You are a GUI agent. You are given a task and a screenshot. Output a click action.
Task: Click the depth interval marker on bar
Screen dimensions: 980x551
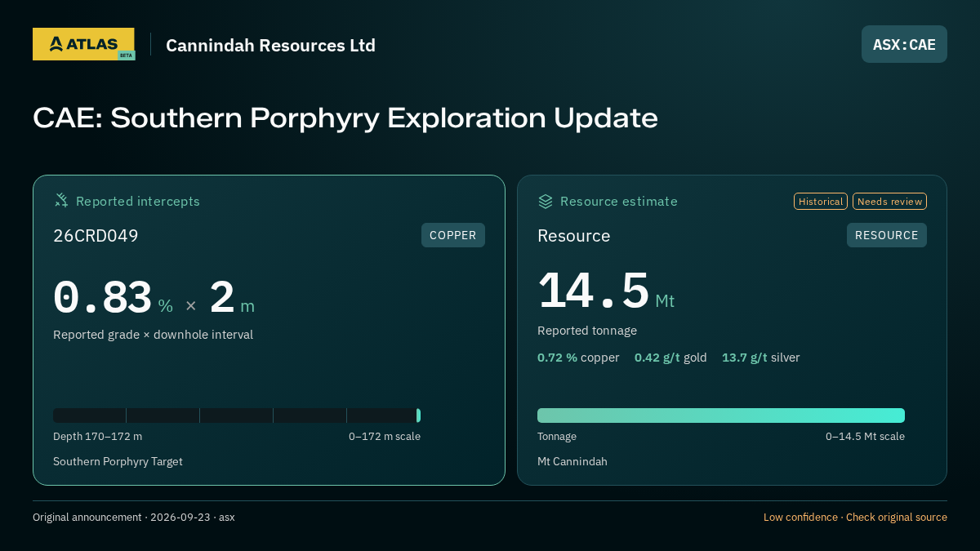(418, 415)
